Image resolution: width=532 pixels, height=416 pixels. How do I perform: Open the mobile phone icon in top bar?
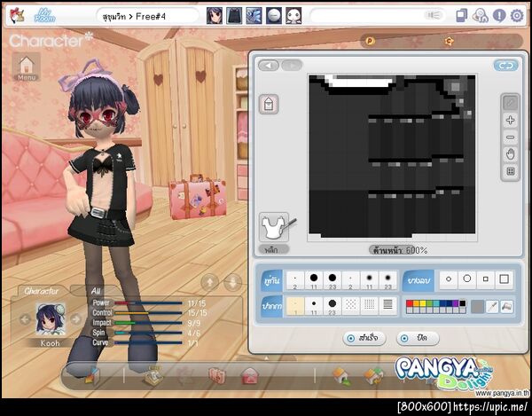[462, 16]
